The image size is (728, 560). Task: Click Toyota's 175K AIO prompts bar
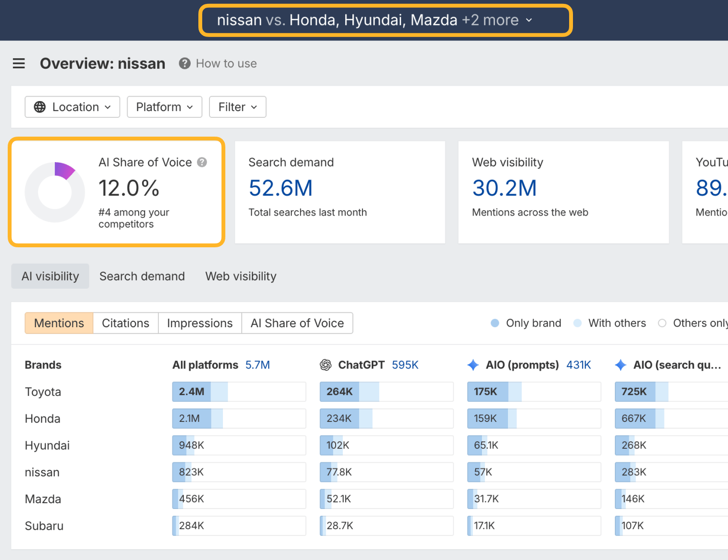(534, 392)
